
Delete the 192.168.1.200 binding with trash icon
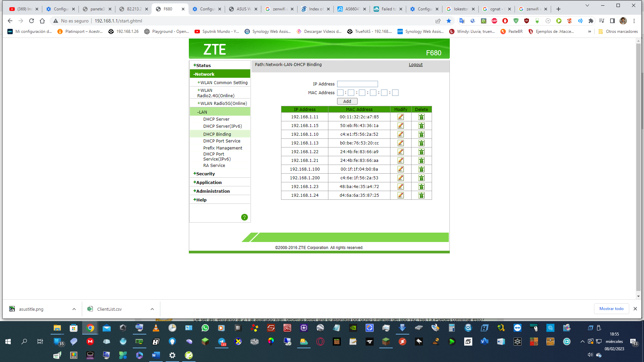click(x=421, y=178)
